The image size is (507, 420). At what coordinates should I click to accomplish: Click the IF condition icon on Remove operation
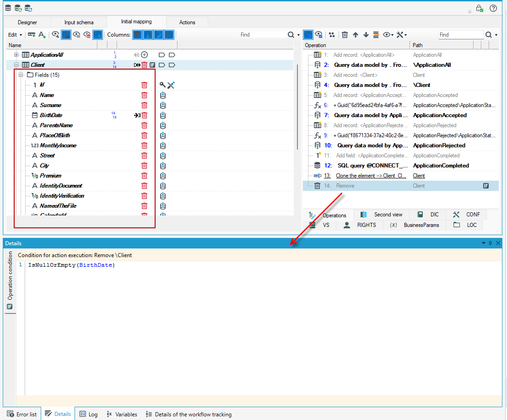pos(486,186)
